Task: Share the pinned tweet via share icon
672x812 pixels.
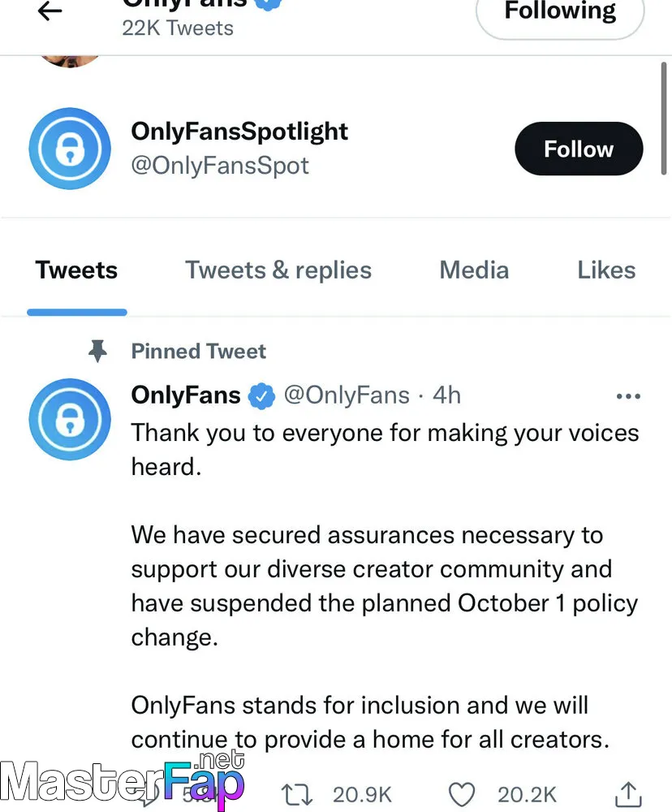Action: point(629,793)
